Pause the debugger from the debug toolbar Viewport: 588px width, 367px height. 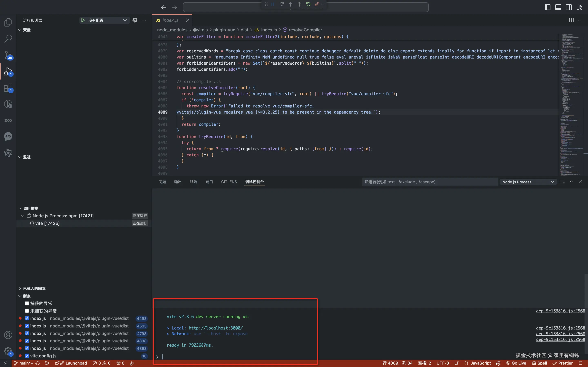(x=273, y=4)
